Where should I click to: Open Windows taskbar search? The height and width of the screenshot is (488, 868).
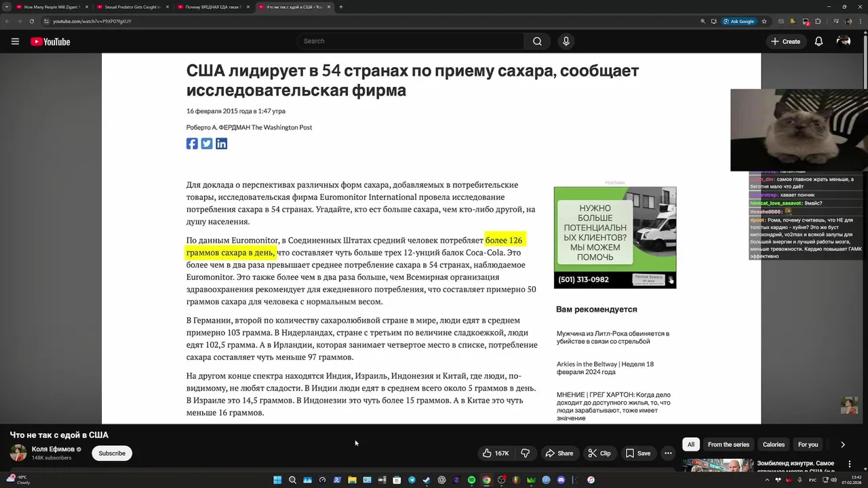(292, 480)
